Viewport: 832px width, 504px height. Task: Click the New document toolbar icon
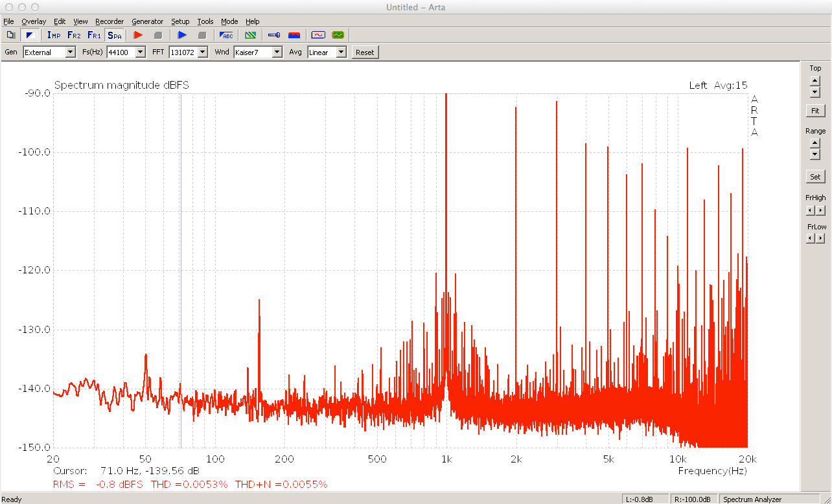coord(10,35)
